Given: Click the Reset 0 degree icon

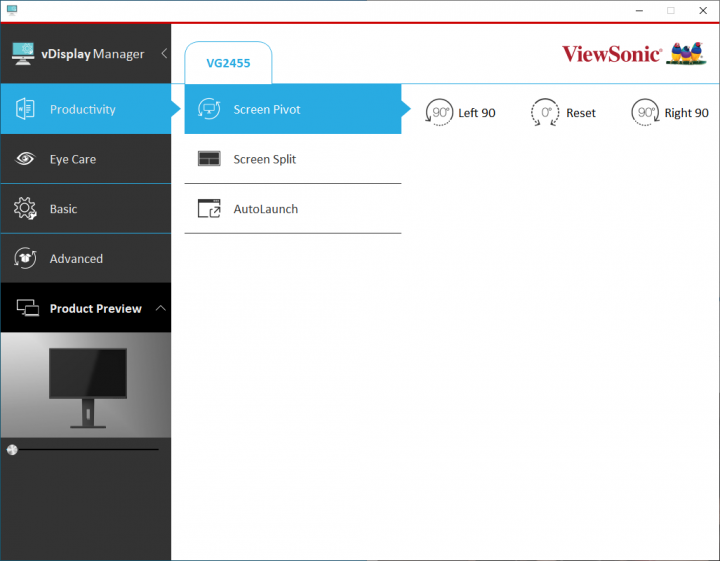Looking at the screenshot, I should point(545,112).
